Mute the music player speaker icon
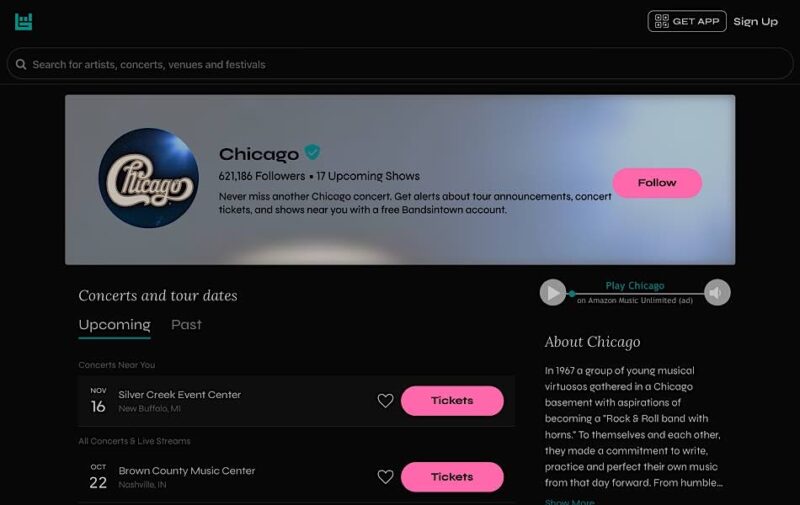This screenshot has height=505, width=800. pyautogui.click(x=717, y=292)
